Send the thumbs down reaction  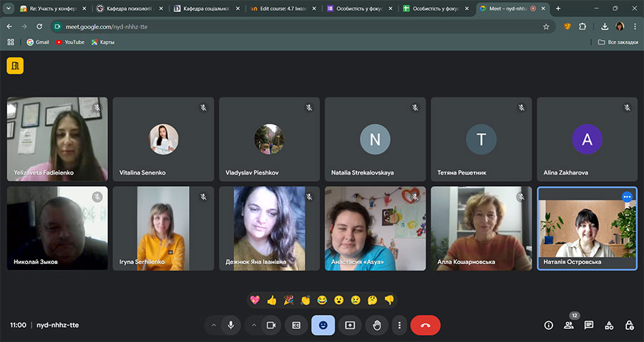tap(389, 300)
